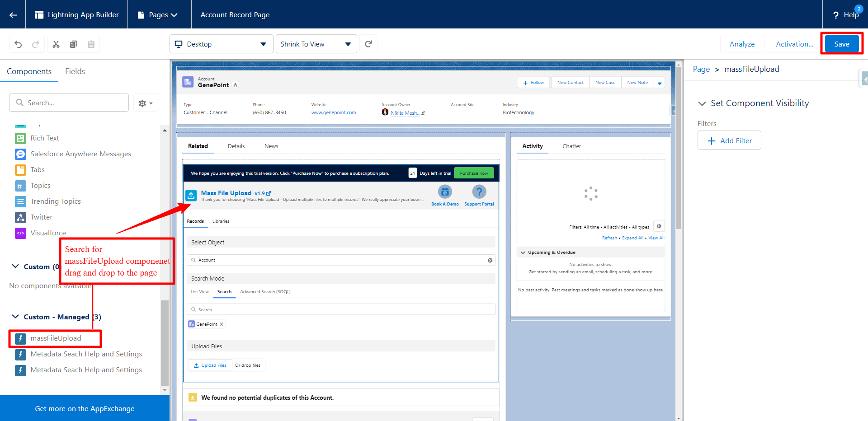Select the Rich Text component
Image resolution: width=868 pixels, height=421 pixels.
click(44, 138)
